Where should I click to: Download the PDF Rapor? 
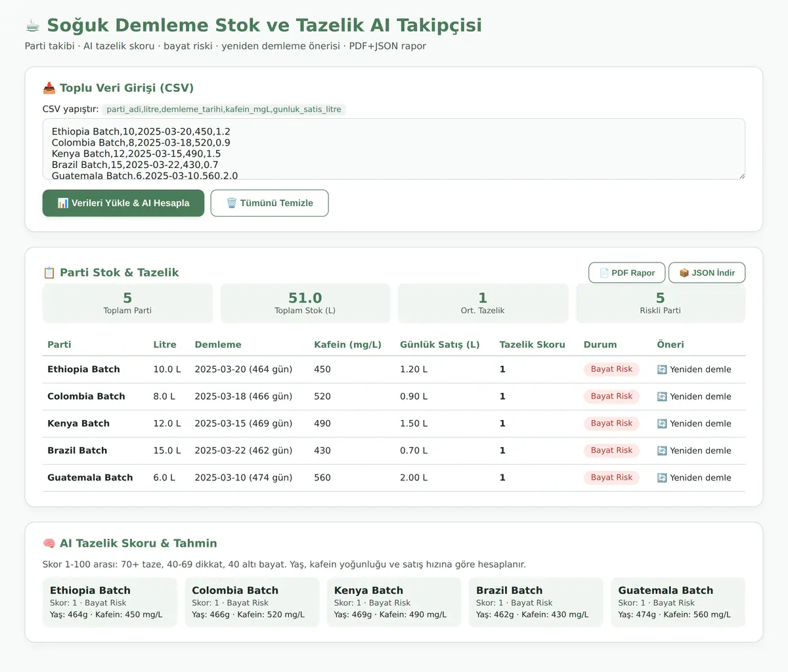(x=626, y=272)
